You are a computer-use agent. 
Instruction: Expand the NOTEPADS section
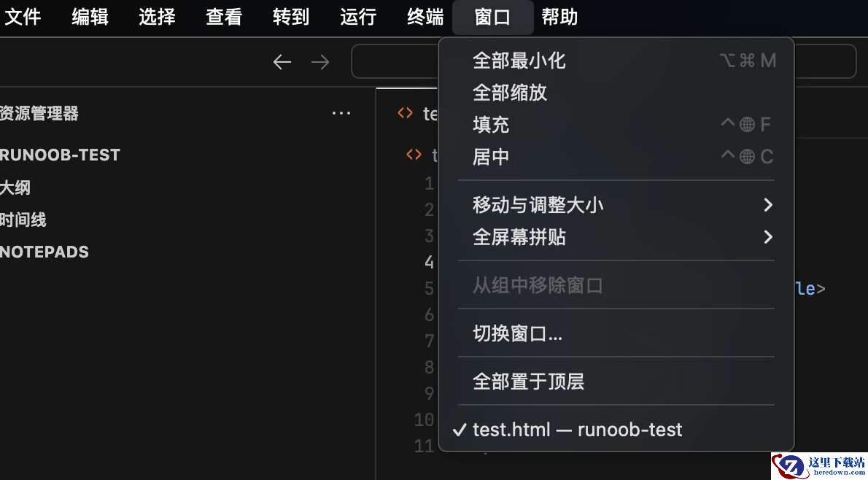(44, 252)
